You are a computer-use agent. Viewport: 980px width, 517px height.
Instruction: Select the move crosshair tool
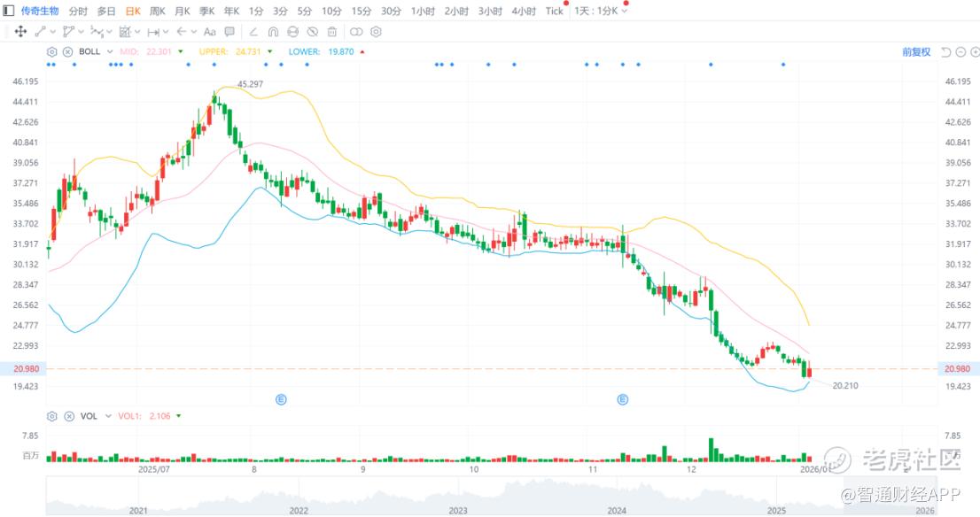tap(20, 31)
